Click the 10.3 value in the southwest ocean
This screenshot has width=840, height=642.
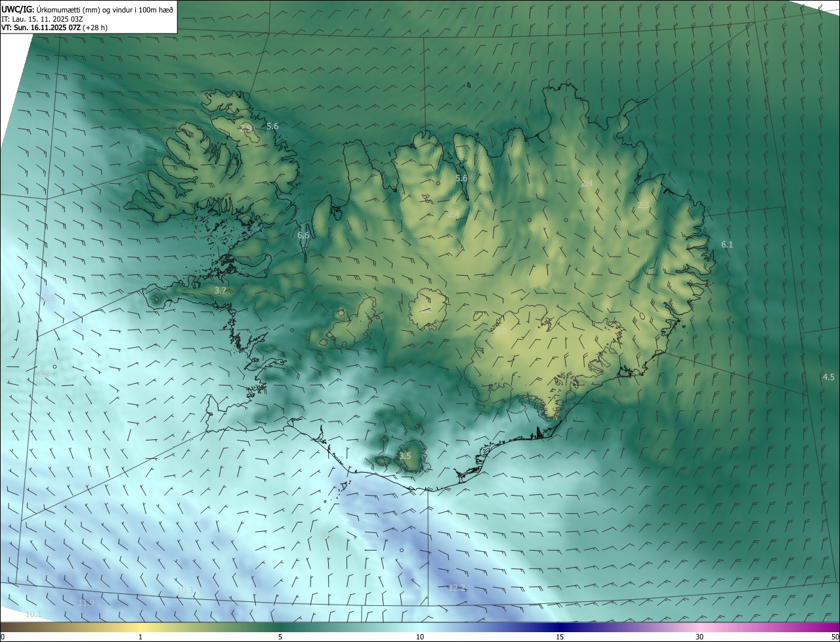point(186,590)
